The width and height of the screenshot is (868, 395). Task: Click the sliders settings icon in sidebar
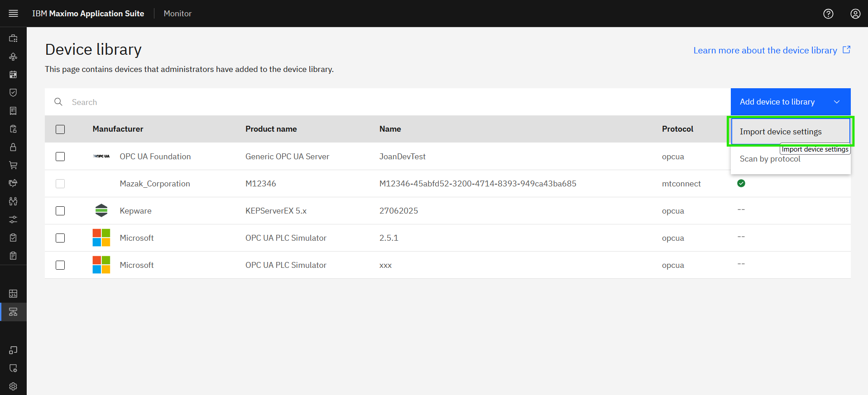(13, 219)
